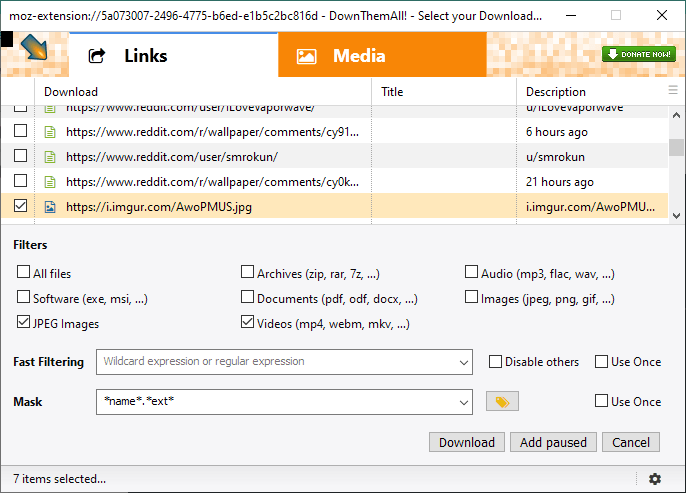
Task: Enable the Software filter checkbox
Action: pyautogui.click(x=24, y=297)
